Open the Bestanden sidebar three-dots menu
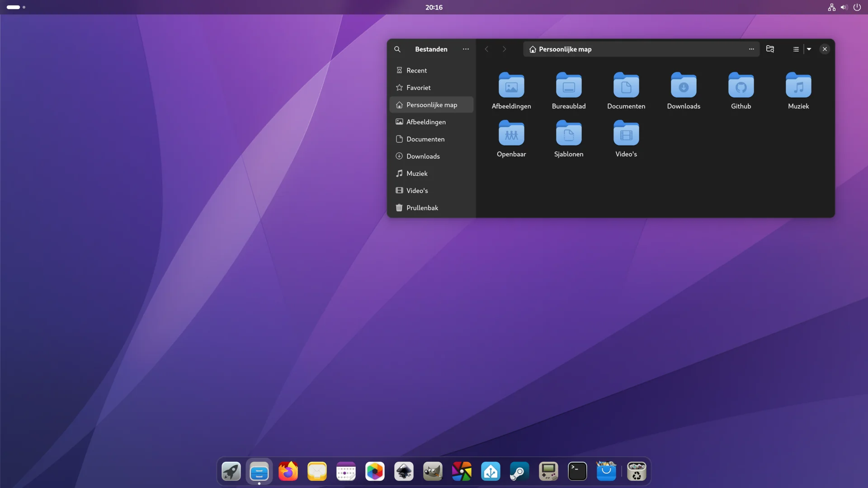This screenshot has height=488, width=868. click(466, 49)
